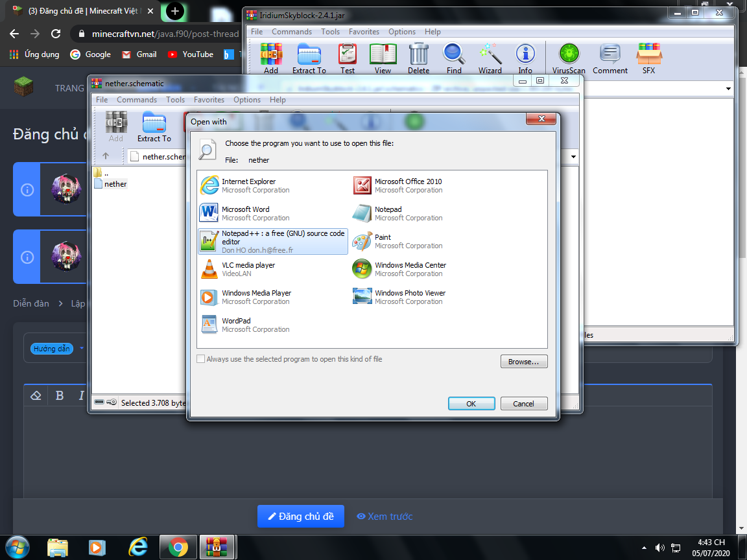Image resolution: width=747 pixels, height=560 pixels.
Task: Open Favorites menu in IridiumSkyblock window
Action: pos(364,31)
